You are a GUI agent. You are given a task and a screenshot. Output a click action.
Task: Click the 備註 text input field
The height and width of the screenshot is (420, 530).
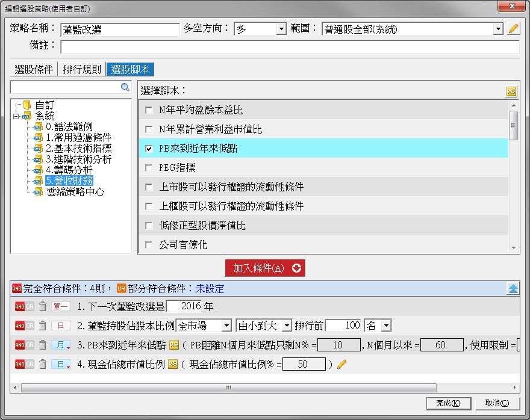pyautogui.click(x=289, y=47)
